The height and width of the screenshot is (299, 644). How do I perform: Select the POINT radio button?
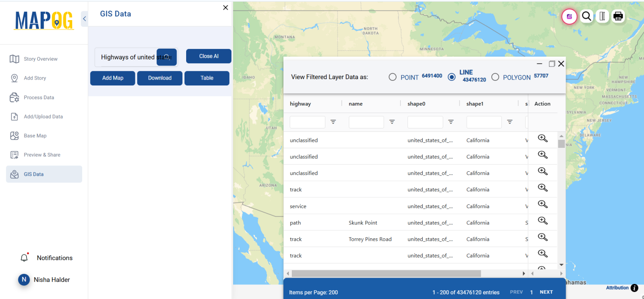(392, 77)
